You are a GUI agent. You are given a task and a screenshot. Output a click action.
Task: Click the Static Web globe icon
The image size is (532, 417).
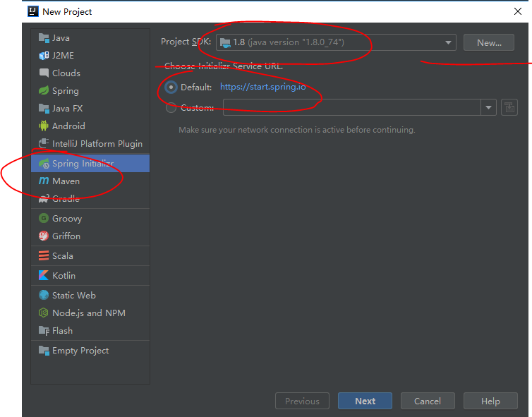click(x=44, y=295)
